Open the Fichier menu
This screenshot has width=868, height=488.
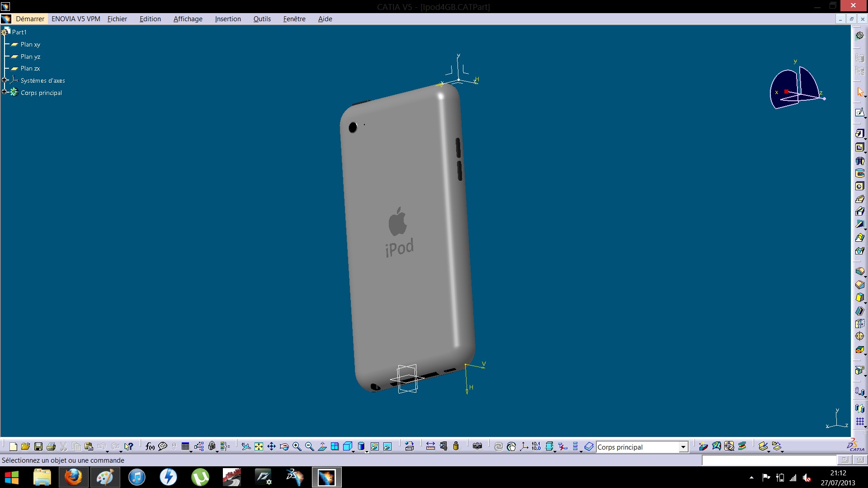(117, 19)
